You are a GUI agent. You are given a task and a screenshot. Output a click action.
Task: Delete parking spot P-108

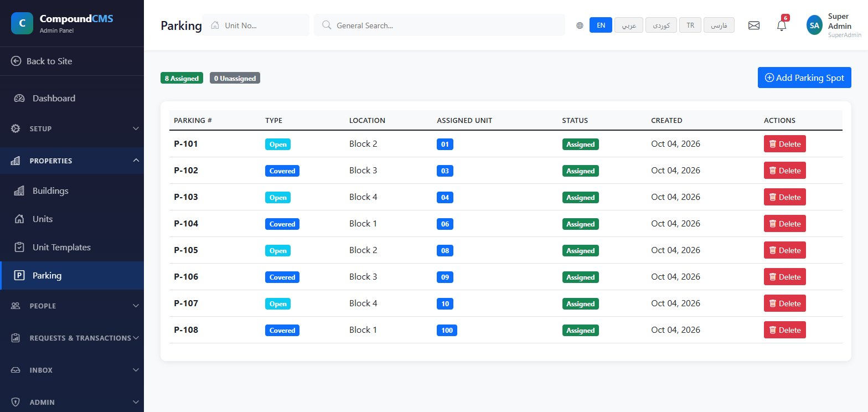pos(785,330)
